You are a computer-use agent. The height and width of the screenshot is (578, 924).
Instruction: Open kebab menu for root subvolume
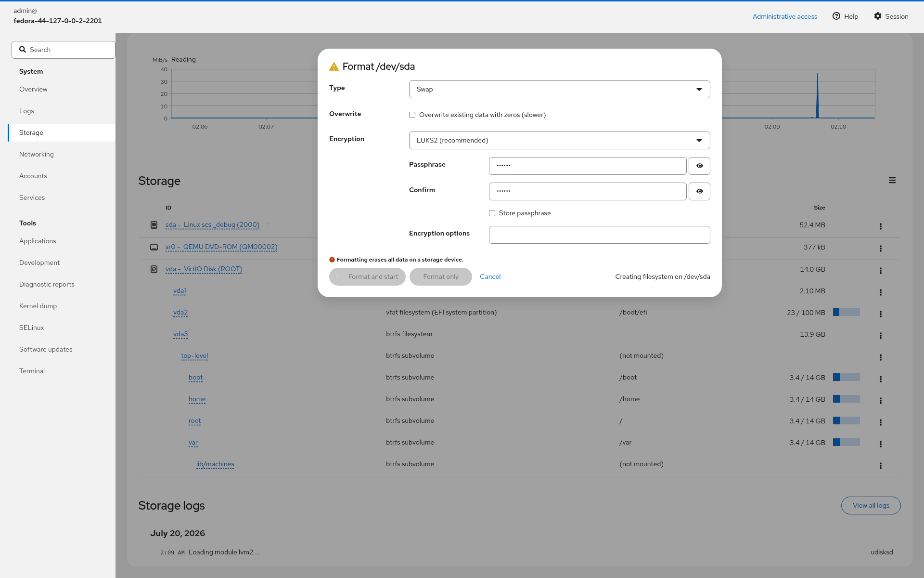point(880,422)
